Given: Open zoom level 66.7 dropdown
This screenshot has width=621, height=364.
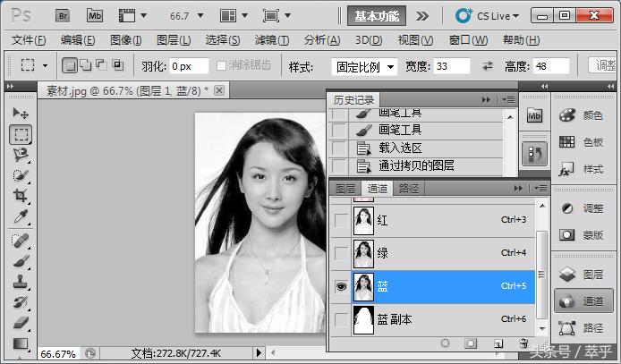Looking at the screenshot, I should click(x=200, y=16).
